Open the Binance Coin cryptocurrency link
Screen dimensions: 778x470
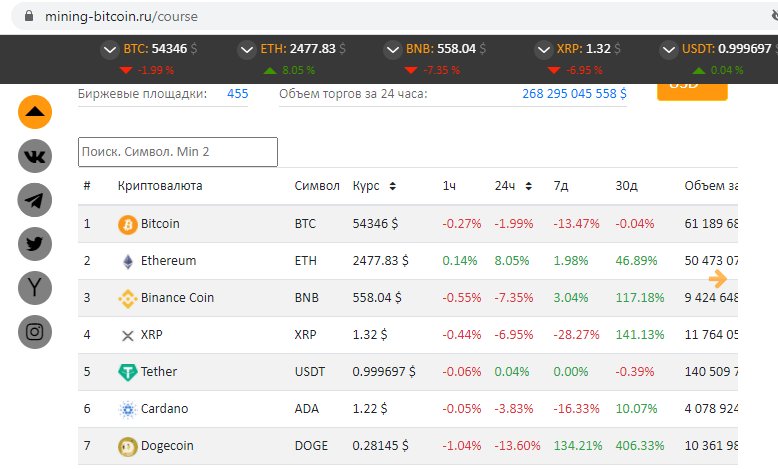(x=177, y=298)
